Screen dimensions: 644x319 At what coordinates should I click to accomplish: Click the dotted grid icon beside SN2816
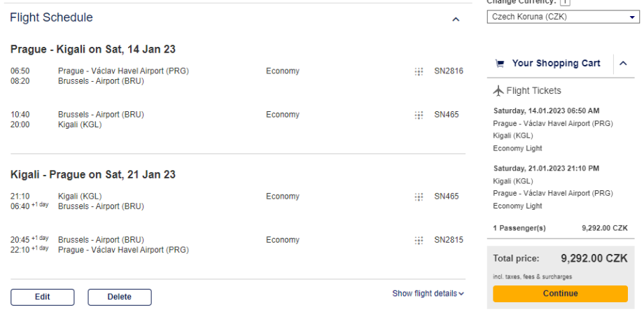(419, 71)
